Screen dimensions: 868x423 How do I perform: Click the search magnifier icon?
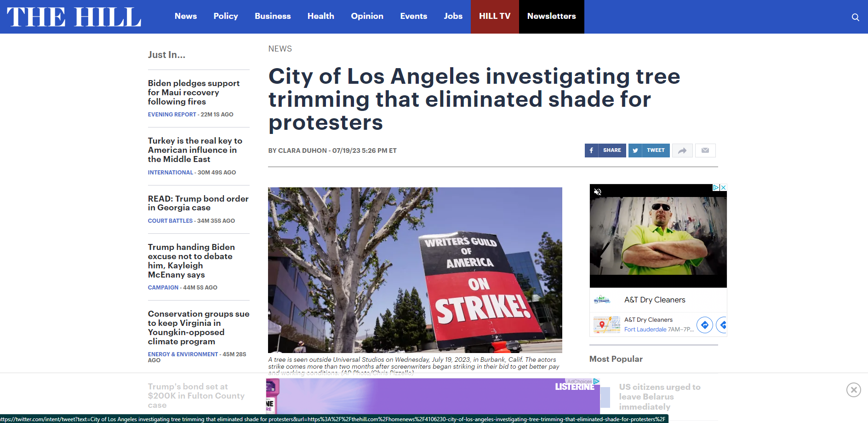855,17
